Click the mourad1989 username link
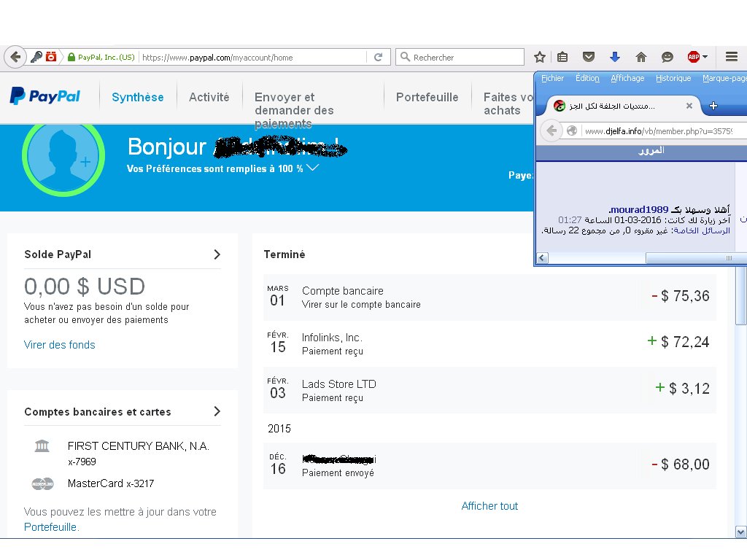 [x=639, y=209]
